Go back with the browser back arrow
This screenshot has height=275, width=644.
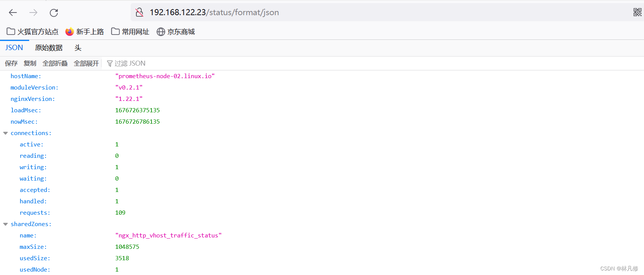pyautogui.click(x=13, y=13)
